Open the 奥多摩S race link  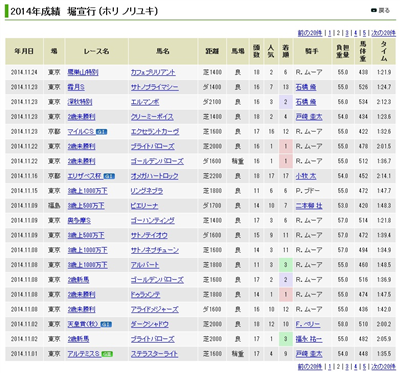[79, 220]
